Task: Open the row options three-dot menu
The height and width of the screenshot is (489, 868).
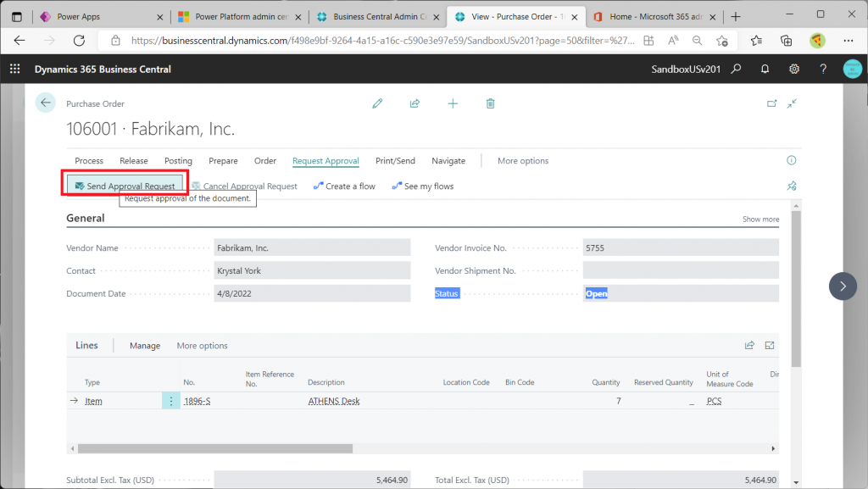Action: pyautogui.click(x=171, y=401)
